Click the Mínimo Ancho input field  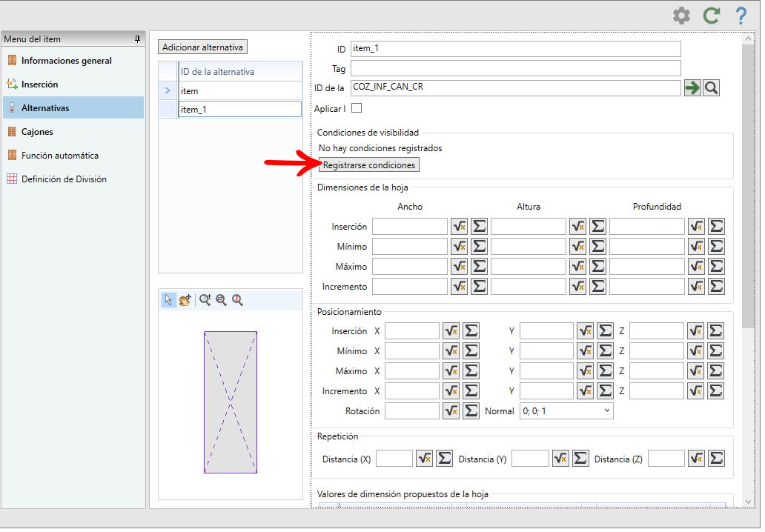(410, 246)
